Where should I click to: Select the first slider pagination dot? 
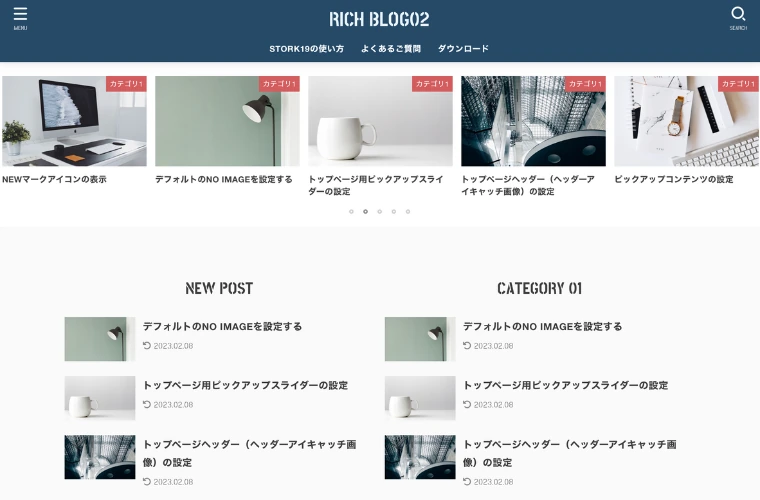pyautogui.click(x=351, y=212)
